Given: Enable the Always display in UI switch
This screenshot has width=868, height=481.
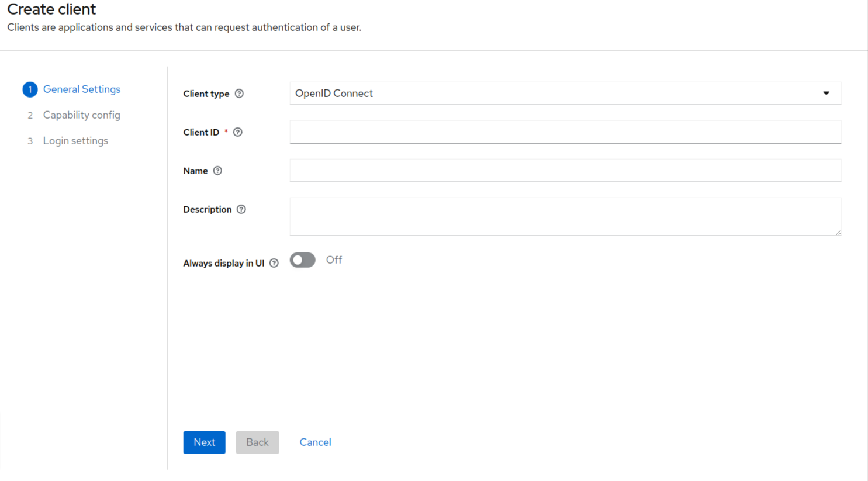Looking at the screenshot, I should [x=302, y=260].
